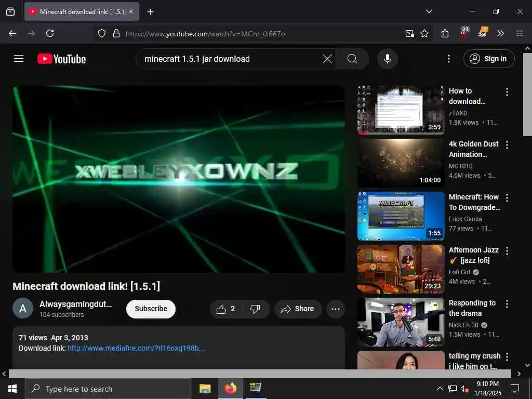The width and height of the screenshot is (532, 399).
Task: Open options for Afternoon Jazz video
Action: click(x=507, y=251)
